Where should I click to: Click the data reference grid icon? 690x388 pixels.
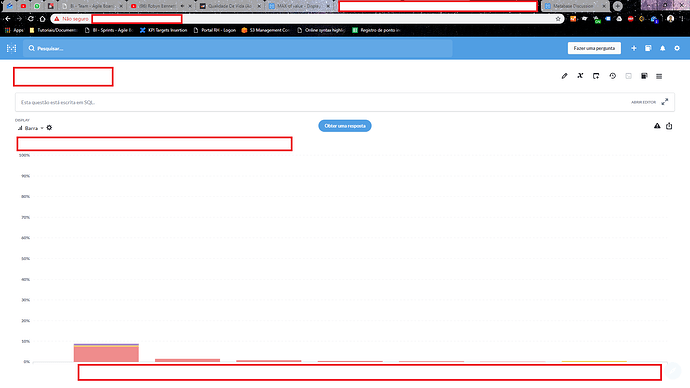pos(644,76)
